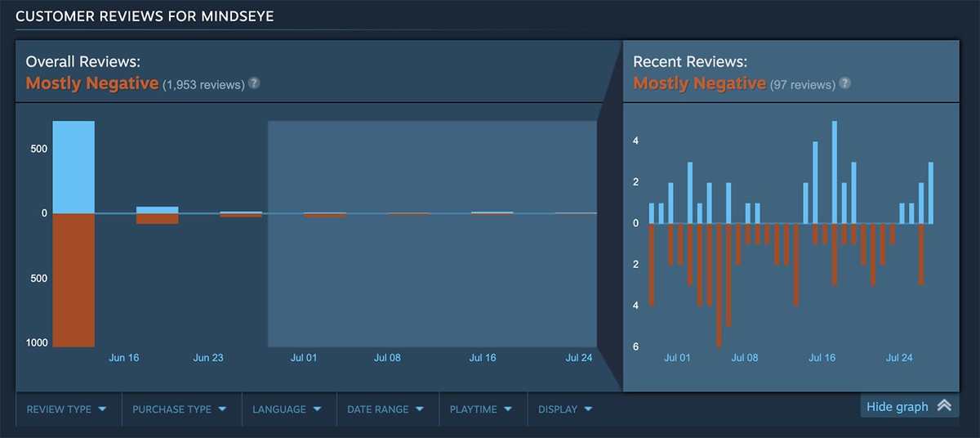Viewport: 980px width, 438px height.
Task: Select the tallest orange negative bar in overall graph
Action: (x=73, y=280)
